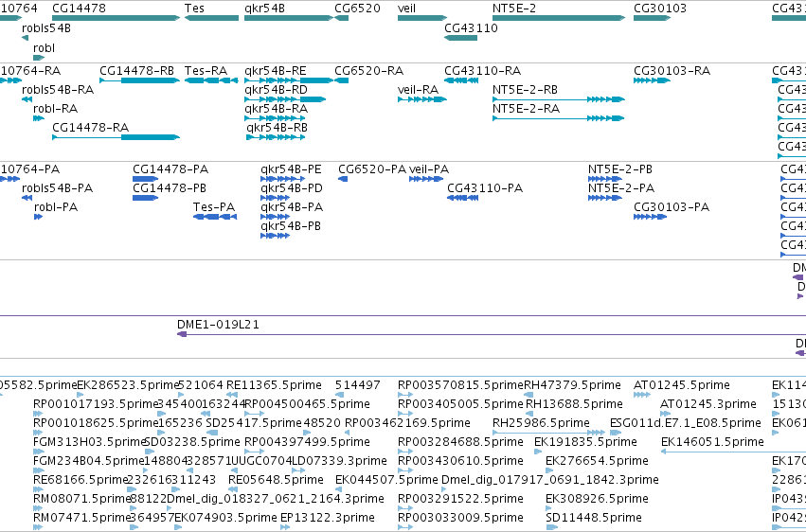Select the Tes-PA protein label
The width and height of the screenshot is (806, 532).
(214, 207)
